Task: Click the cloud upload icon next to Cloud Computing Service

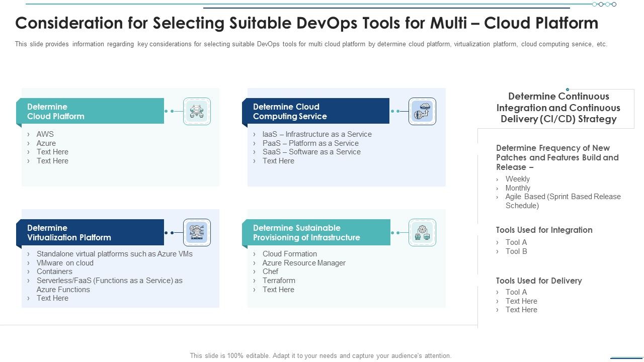Action: click(x=422, y=111)
